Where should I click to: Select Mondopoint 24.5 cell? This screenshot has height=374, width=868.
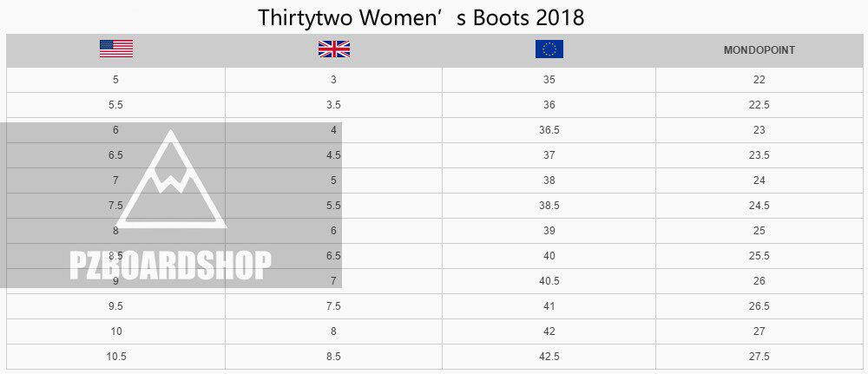pyautogui.click(x=759, y=206)
